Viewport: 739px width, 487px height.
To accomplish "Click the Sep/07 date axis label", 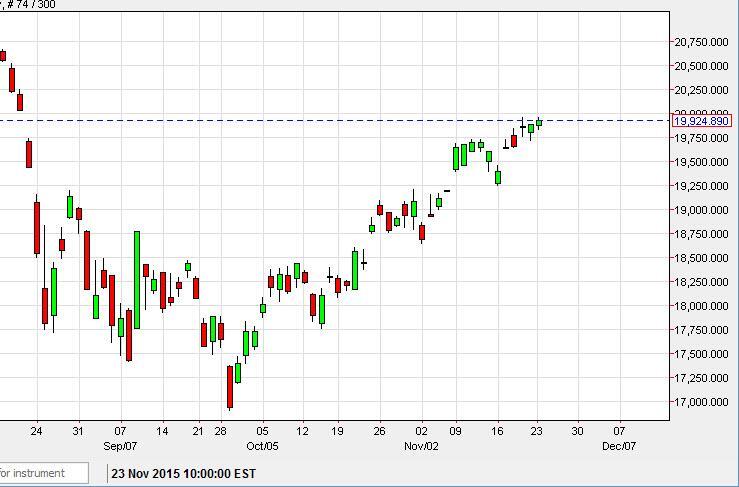I will click(120, 446).
